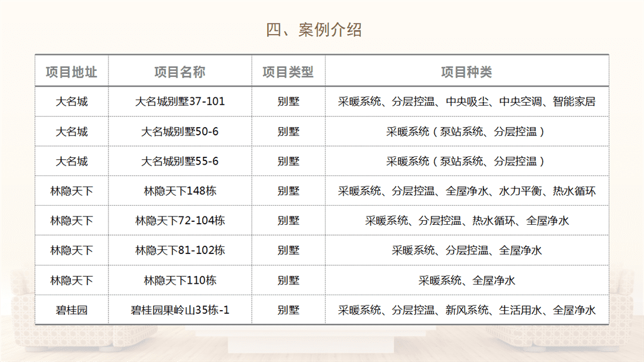Click 林隐天下 address in the 72-104栋 row

[x=72, y=221]
